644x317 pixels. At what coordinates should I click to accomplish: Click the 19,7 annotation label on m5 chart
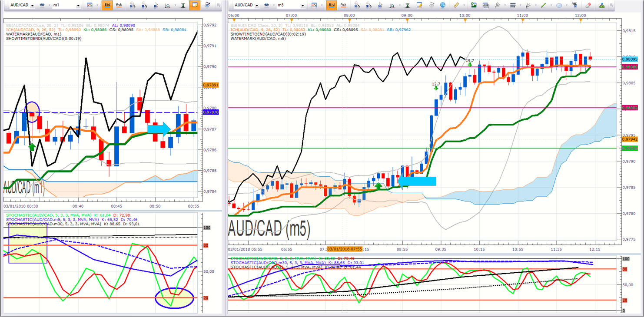(x=470, y=61)
